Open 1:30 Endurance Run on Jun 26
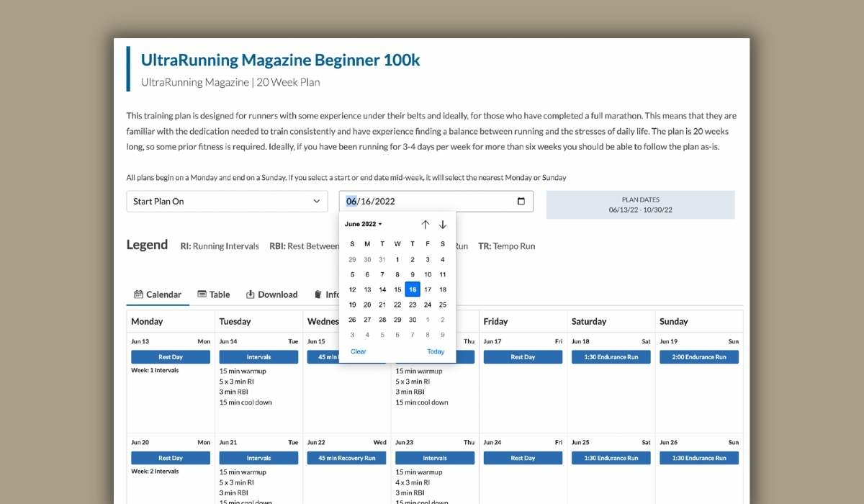864x504 pixels. point(699,458)
